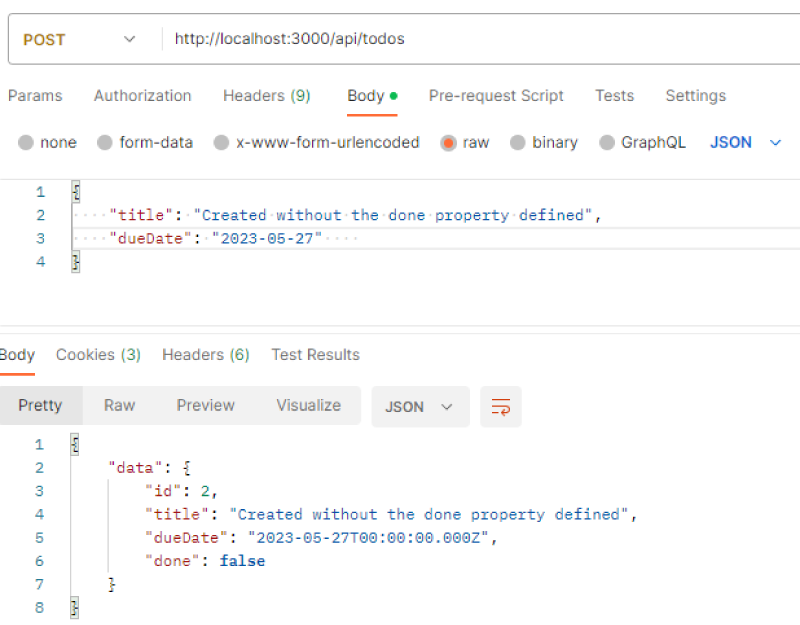Select the Visualize view icon tab
Image resolution: width=800 pixels, height=625 pixels.
[308, 405]
